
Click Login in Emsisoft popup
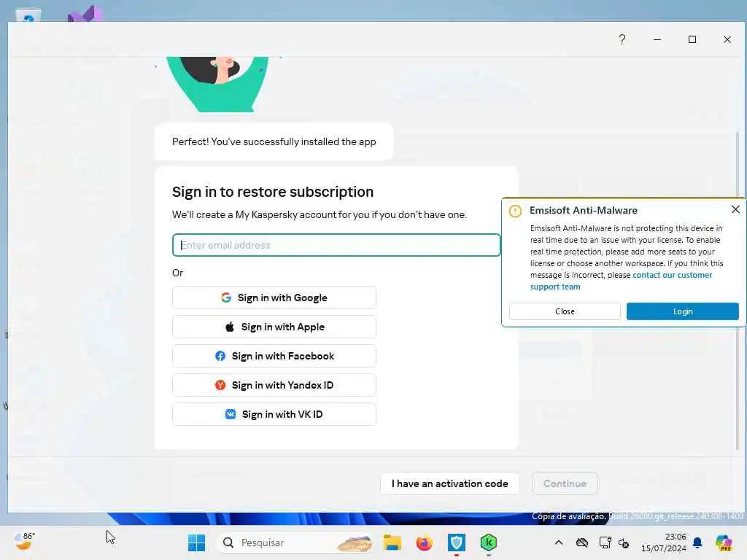tap(682, 311)
